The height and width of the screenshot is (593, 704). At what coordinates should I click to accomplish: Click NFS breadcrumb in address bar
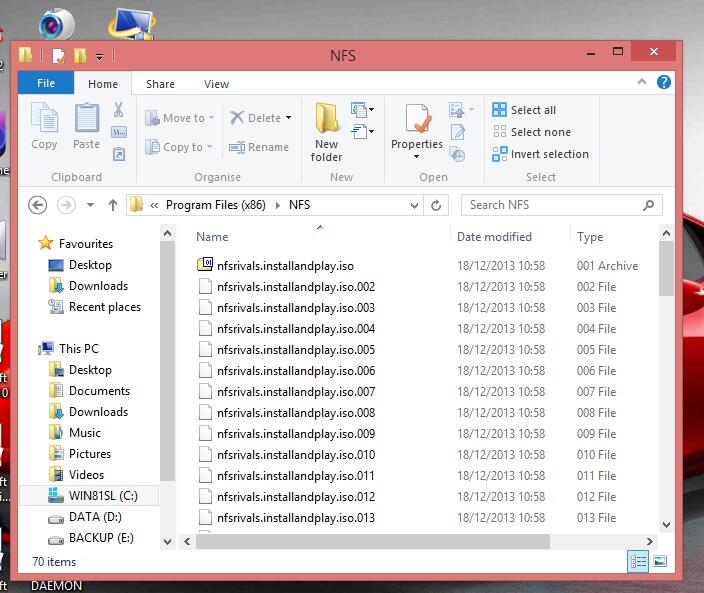pyautogui.click(x=299, y=205)
